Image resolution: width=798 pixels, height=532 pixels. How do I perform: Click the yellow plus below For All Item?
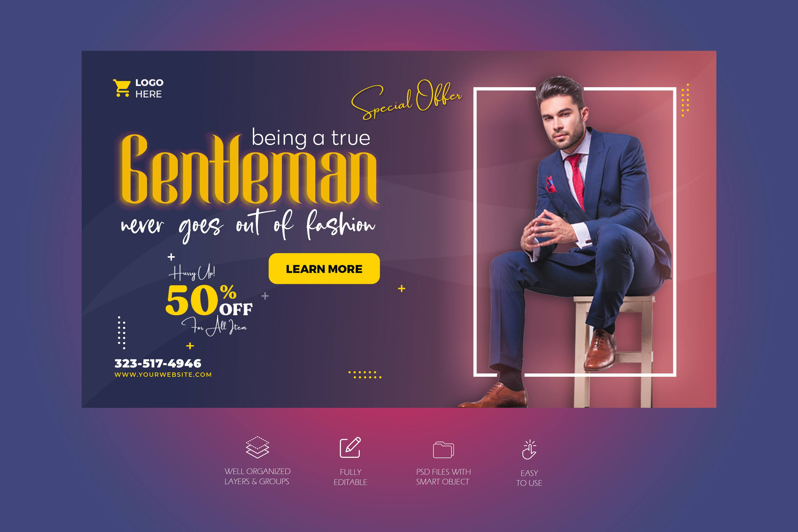[190, 346]
